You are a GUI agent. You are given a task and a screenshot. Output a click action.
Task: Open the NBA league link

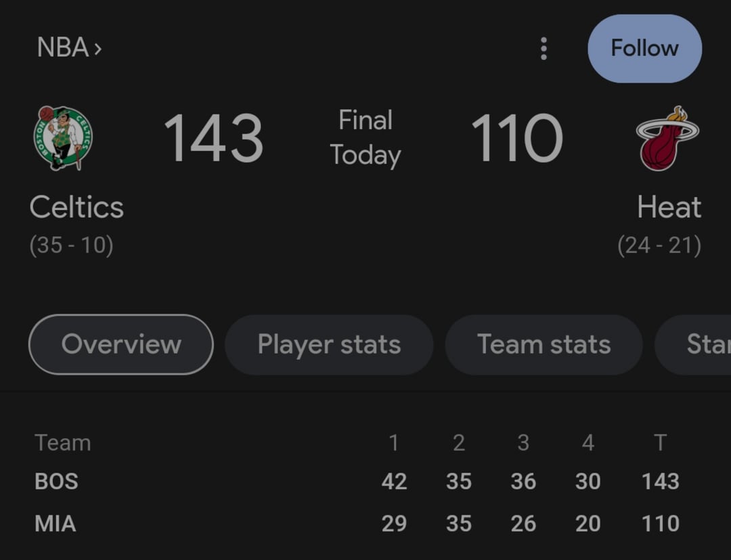(x=69, y=48)
